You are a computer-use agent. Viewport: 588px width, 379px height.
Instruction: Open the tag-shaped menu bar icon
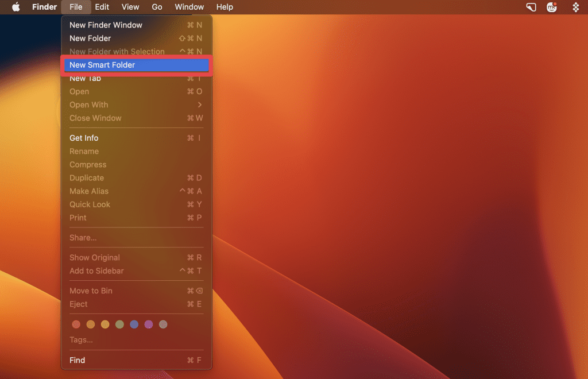point(531,7)
